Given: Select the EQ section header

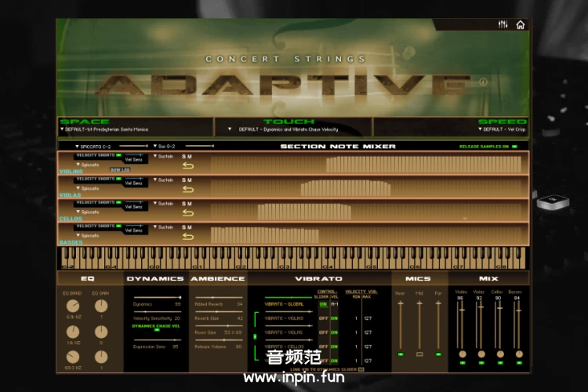Looking at the screenshot, I should click(88, 279).
